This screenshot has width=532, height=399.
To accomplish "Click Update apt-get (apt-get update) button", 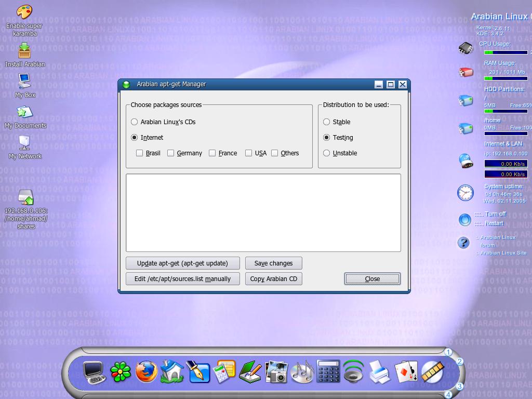I will [182, 263].
